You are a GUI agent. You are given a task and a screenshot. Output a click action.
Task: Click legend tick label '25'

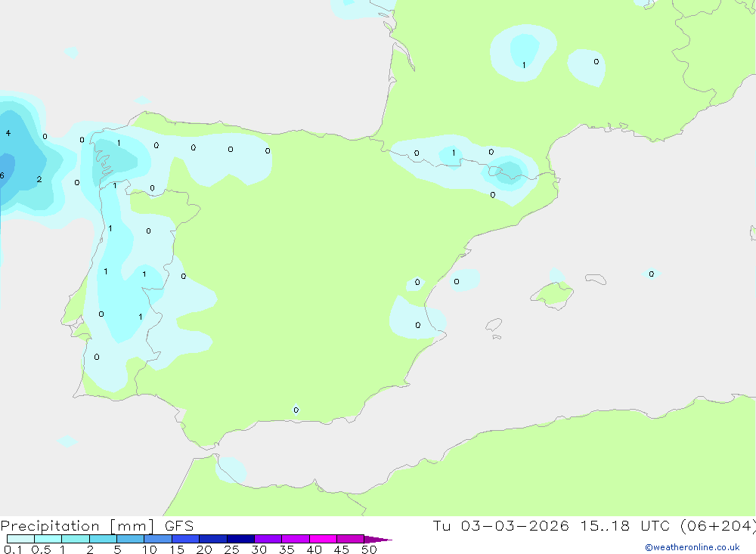click(232, 549)
